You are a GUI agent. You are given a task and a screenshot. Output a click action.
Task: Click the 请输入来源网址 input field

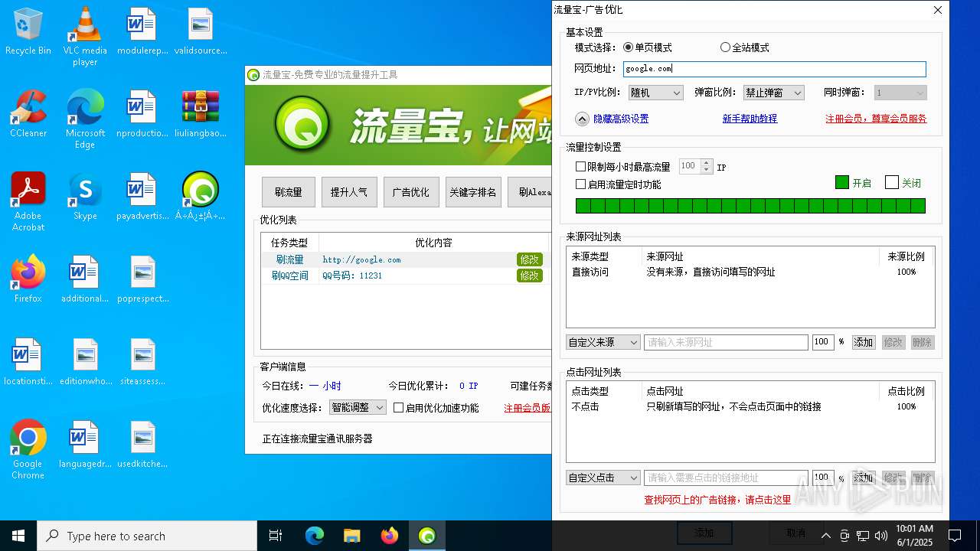click(x=726, y=342)
